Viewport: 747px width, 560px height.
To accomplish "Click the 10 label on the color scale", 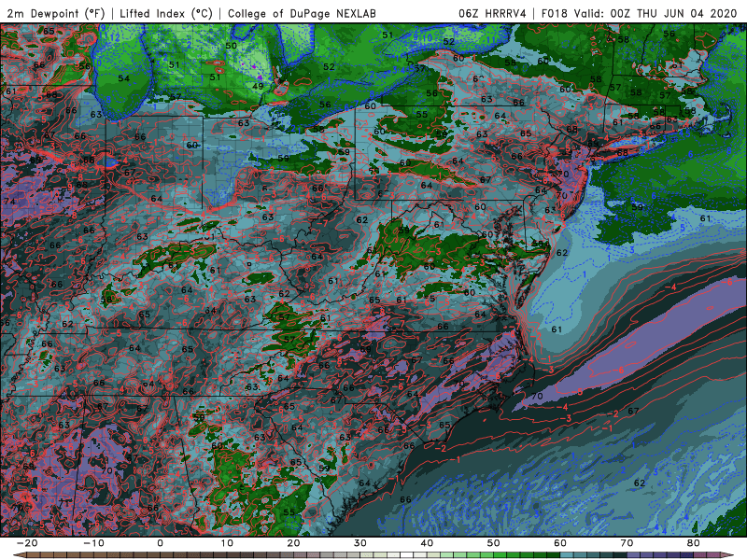I will pyautogui.click(x=227, y=543).
